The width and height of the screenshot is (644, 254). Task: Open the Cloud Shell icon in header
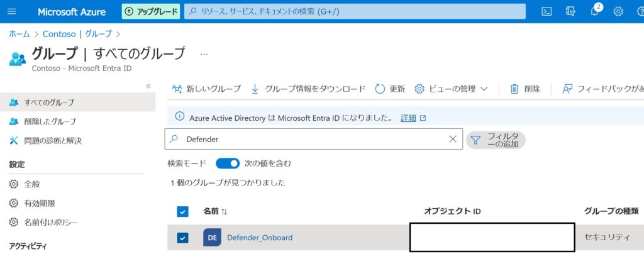coord(547,11)
